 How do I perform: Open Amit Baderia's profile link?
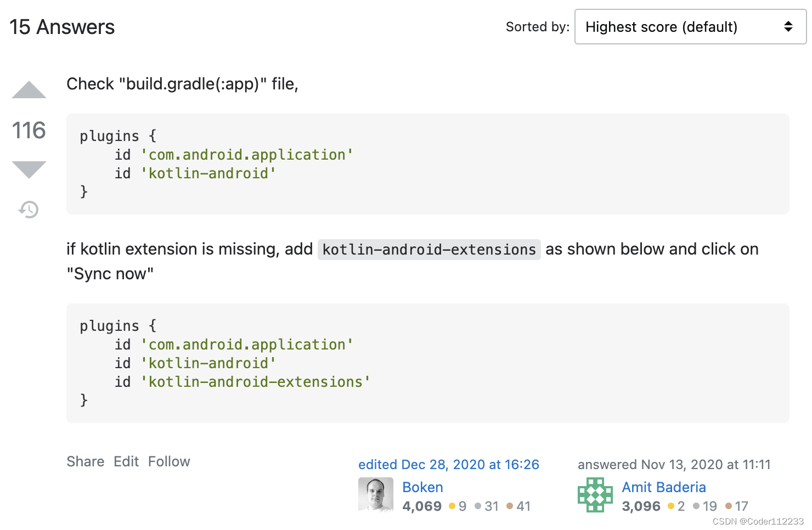664,487
